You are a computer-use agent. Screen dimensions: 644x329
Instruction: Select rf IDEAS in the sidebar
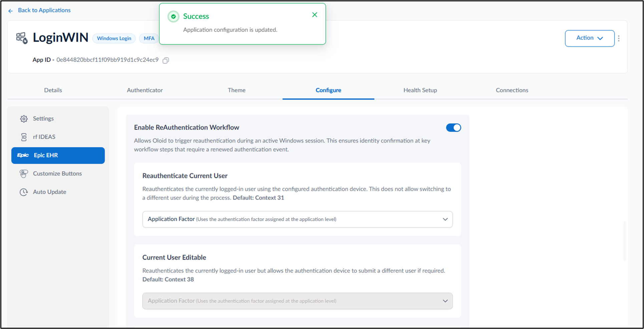click(x=58, y=137)
